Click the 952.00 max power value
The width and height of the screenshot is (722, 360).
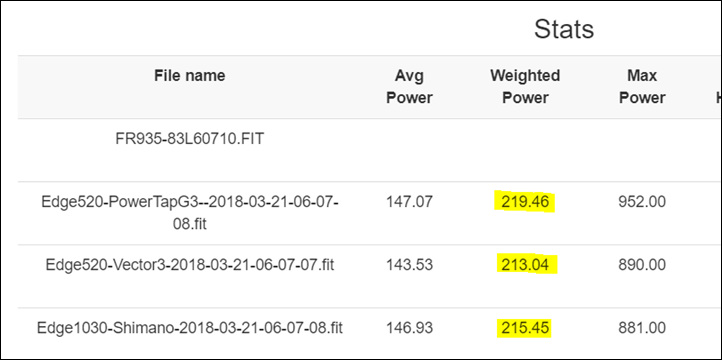(642, 202)
